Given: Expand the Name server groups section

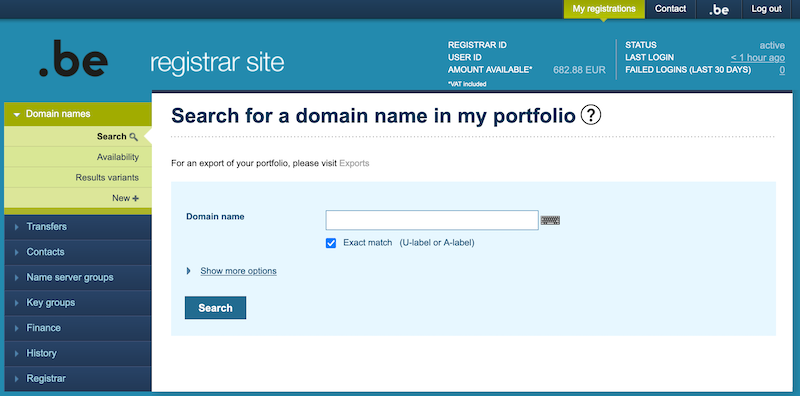Looking at the screenshot, I should click(78, 278).
